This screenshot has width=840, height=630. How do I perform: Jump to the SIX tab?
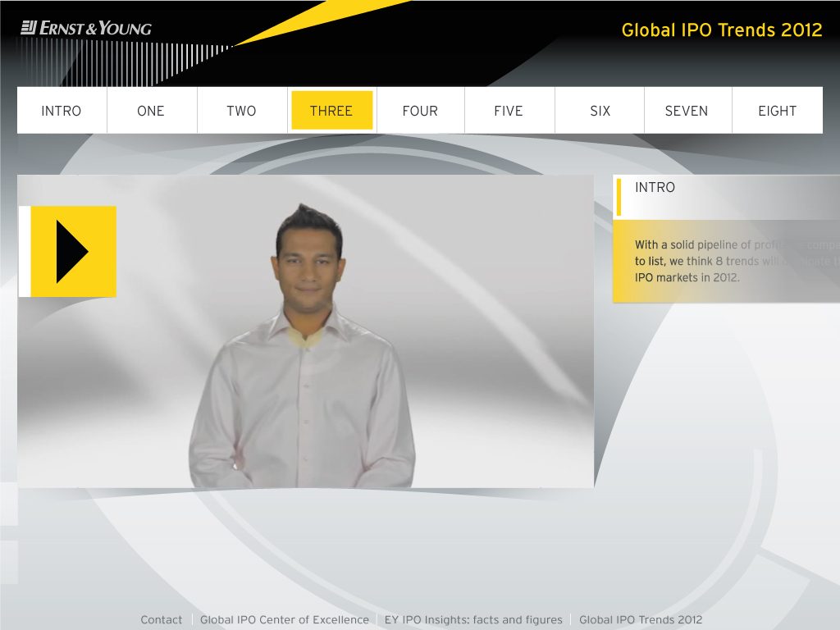click(600, 111)
